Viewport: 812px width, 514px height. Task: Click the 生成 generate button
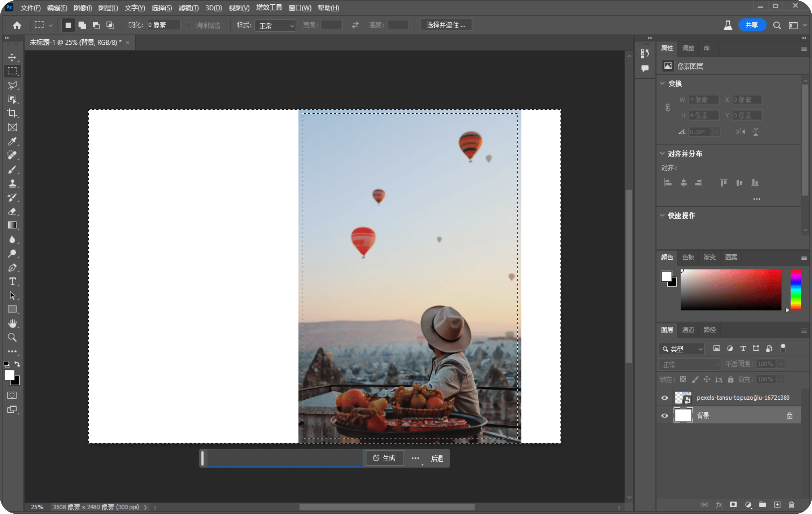coord(384,458)
